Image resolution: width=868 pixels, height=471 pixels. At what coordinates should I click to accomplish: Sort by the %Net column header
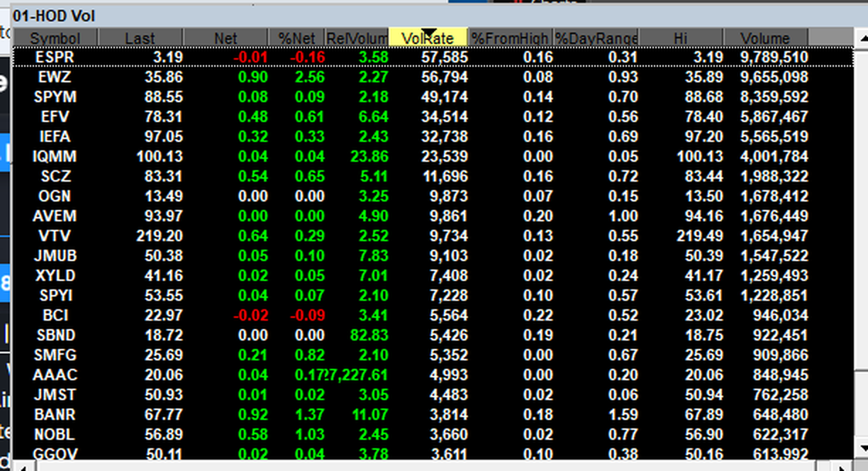point(296,38)
